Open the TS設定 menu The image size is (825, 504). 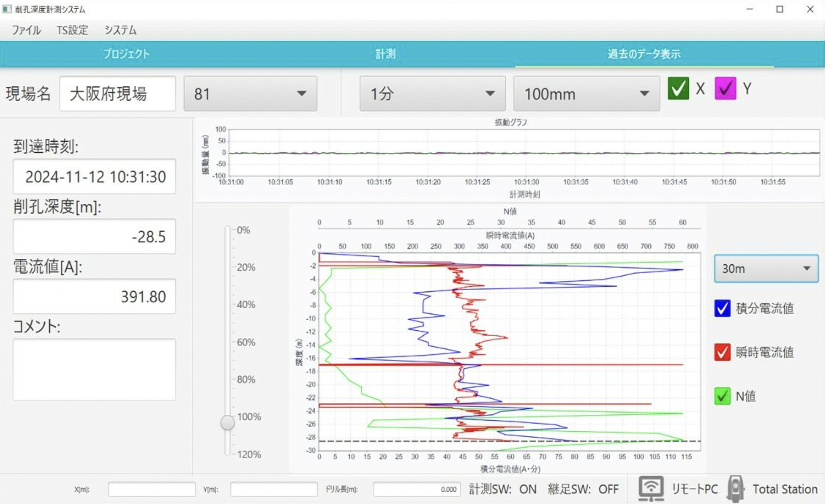pyautogui.click(x=72, y=30)
